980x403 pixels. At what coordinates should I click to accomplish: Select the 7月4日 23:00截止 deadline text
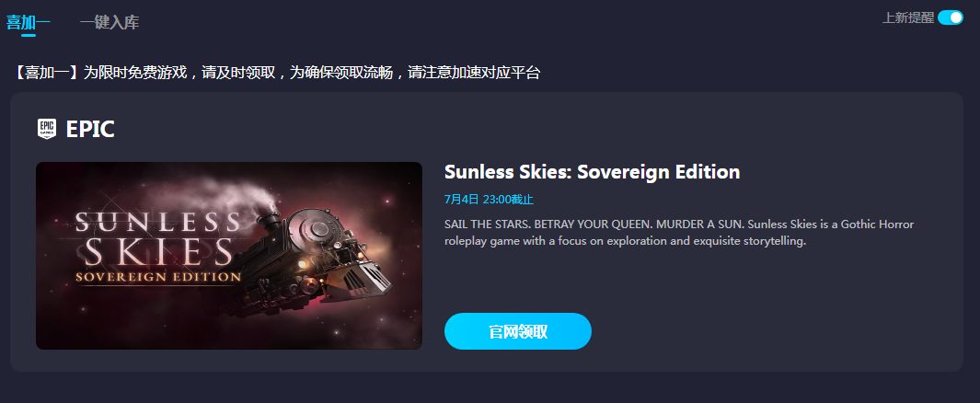[489, 200]
